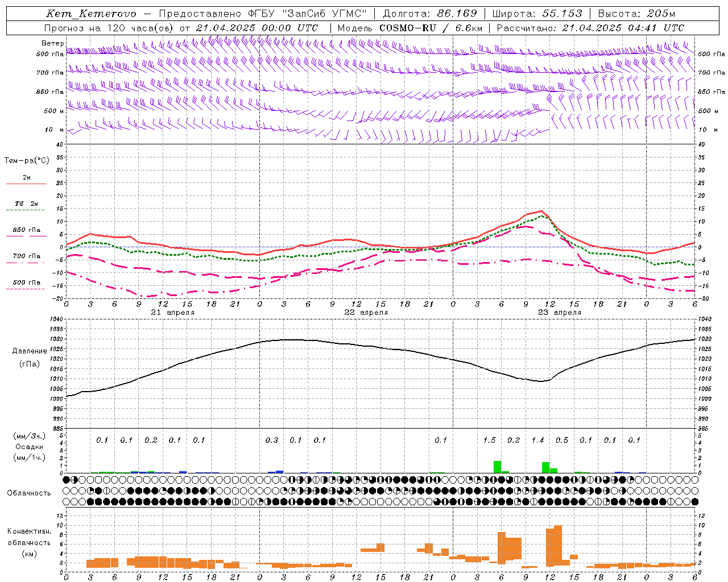The height and width of the screenshot is (582, 728).
Task: Click the 22 апреля date label
Action: click(x=366, y=313)
